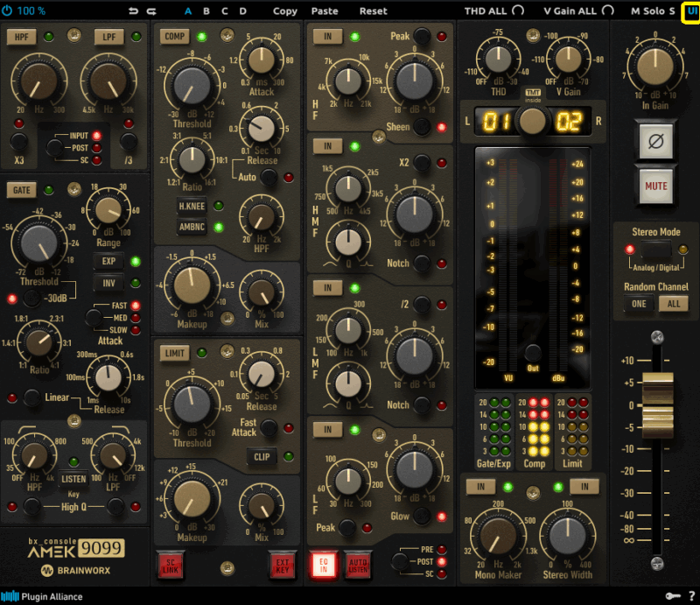Viewport: 700px width, 605px height.
Task: Enable the gate -30dB threshold button
Action: (31, 298)
